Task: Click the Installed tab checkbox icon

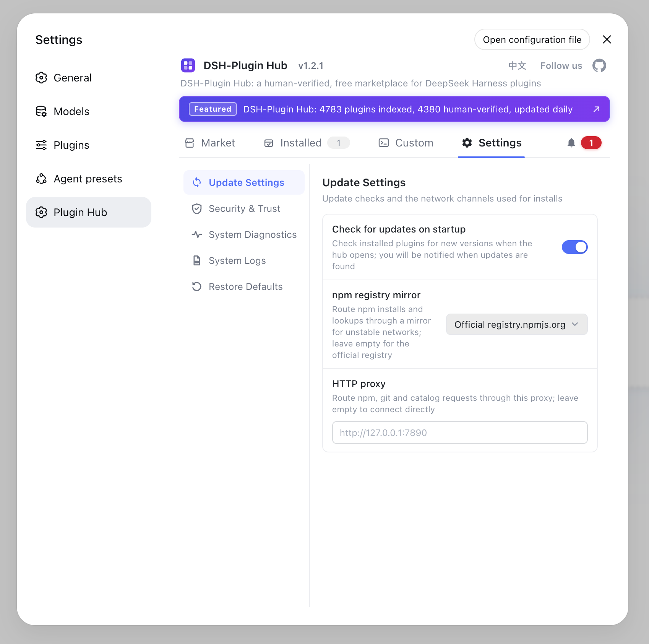Action: click(269, 143)
